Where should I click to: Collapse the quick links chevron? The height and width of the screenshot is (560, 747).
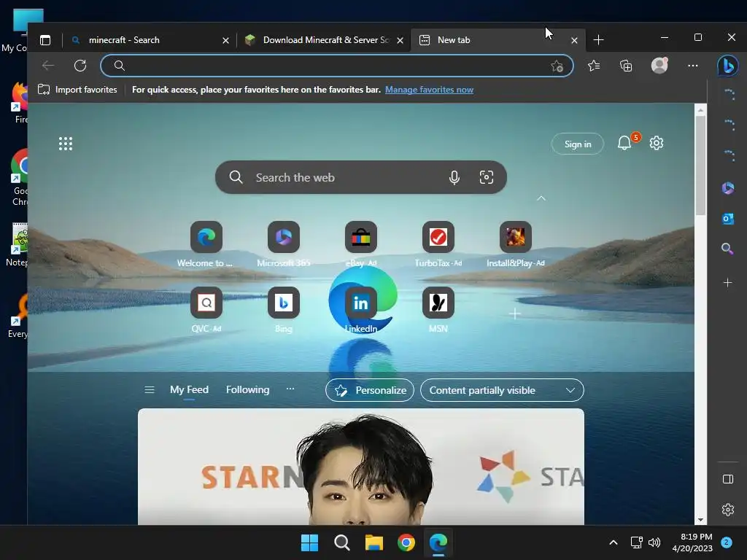click(541, 198)
